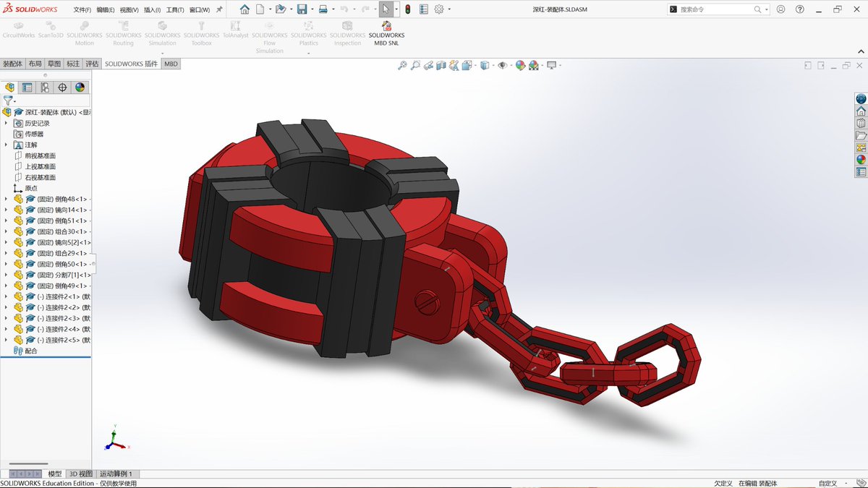This screenshot has height=488, width=868.
Task: Open the Options gear dropdown arrow
Action: (449, 9)
